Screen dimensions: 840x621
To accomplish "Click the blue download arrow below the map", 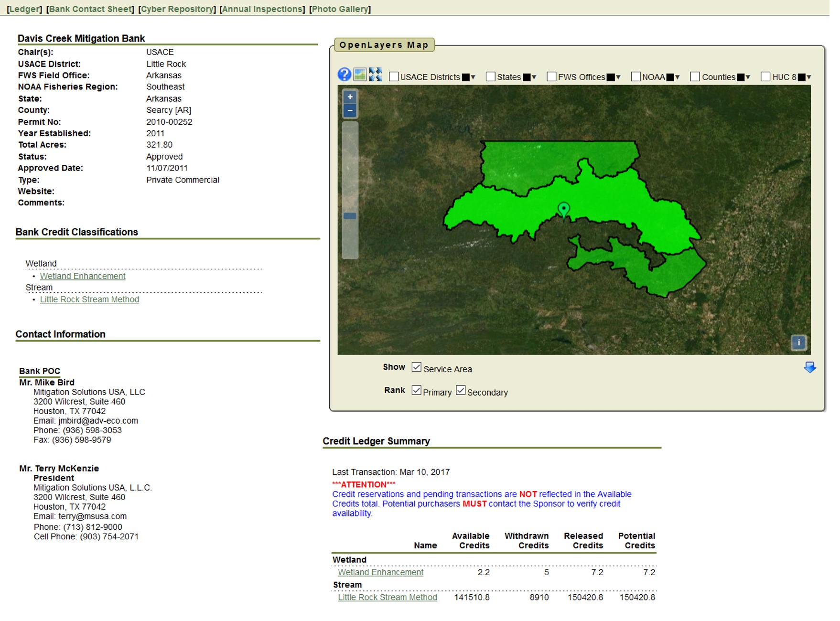I will 810,367.
